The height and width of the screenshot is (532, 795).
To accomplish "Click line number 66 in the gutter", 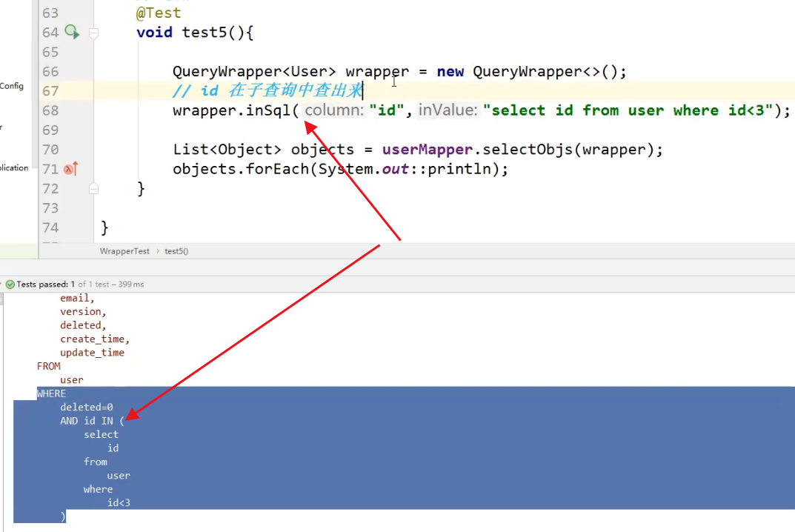I will (x=50, y=72).
